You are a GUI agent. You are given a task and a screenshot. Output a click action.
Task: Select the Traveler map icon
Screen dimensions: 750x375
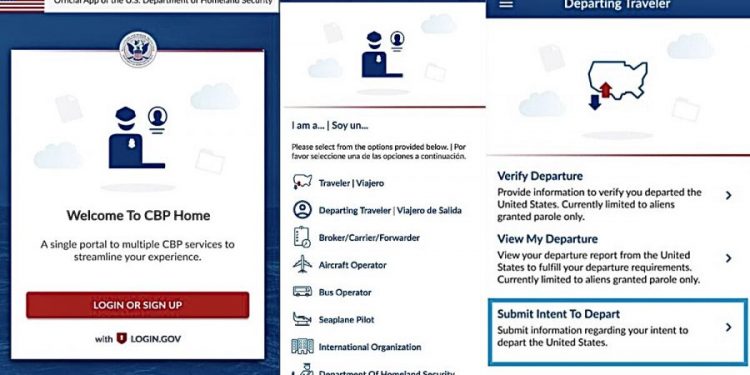(302, 182)
